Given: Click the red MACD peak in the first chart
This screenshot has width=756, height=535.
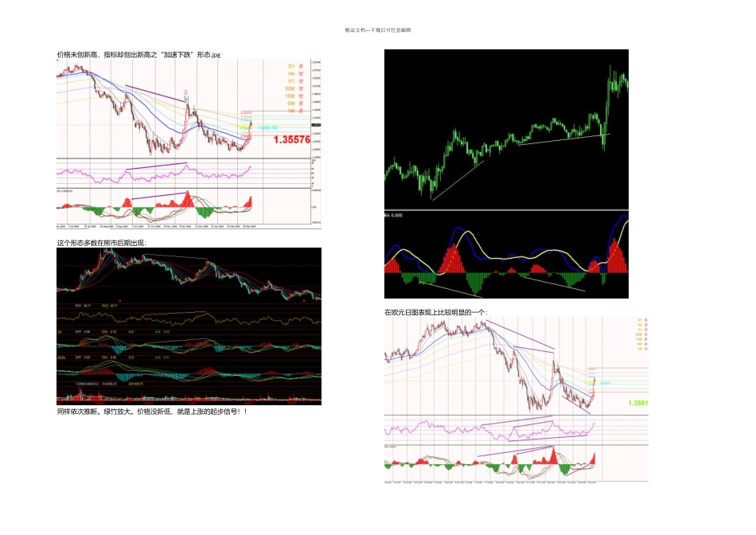Looking at the screenshot, I should pos(188,200).
